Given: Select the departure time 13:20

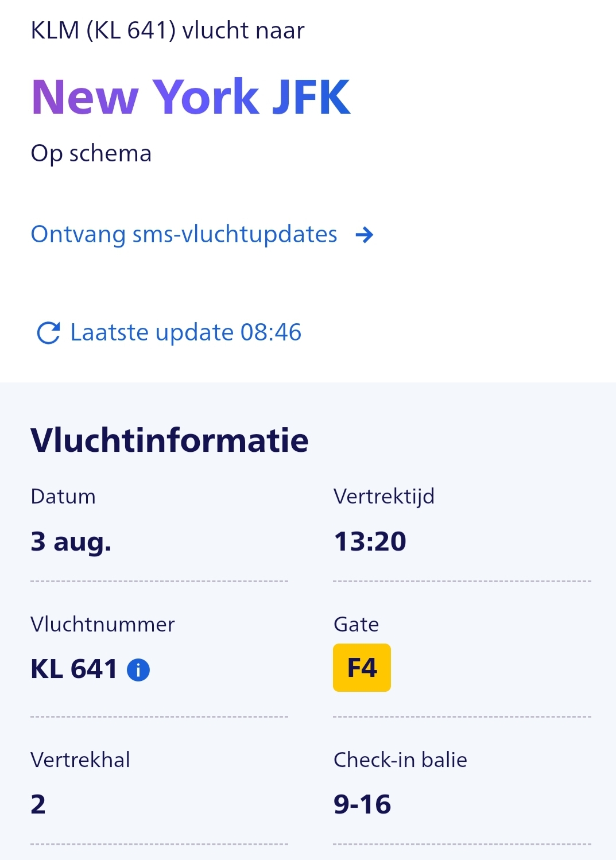Looking at the screenshot, I should tap(370, 541).
